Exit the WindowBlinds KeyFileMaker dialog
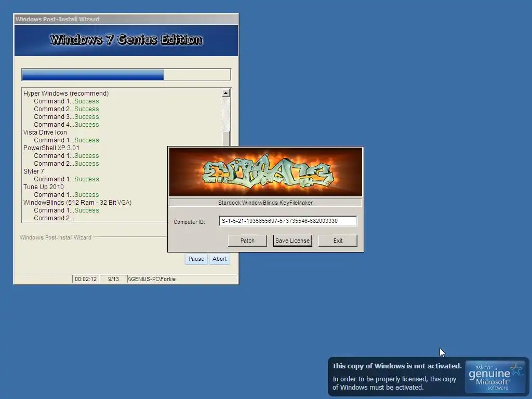The width and height of the screenshot is (532, 399). tap(338, 241)
